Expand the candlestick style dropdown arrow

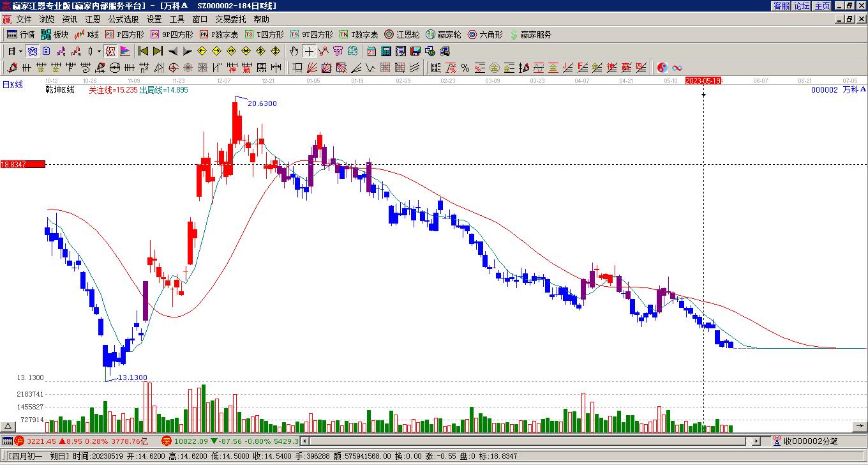pyautogui.click(x=99, y=51)
